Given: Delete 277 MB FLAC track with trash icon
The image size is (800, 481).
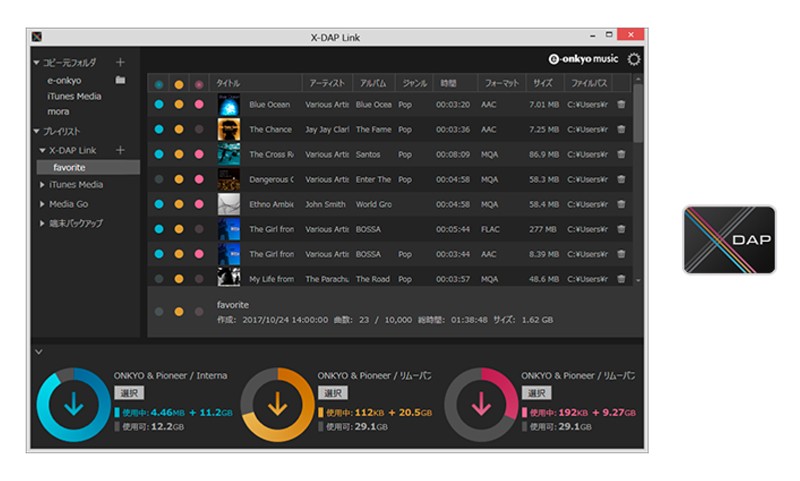Looking at the screenshot, I should point(621,229).
